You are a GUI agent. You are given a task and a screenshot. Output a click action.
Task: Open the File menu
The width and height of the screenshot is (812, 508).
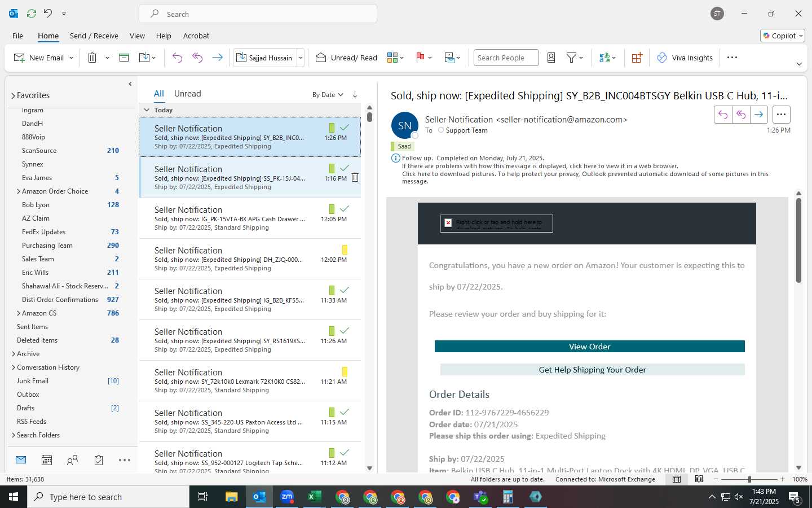coord(17,36)
